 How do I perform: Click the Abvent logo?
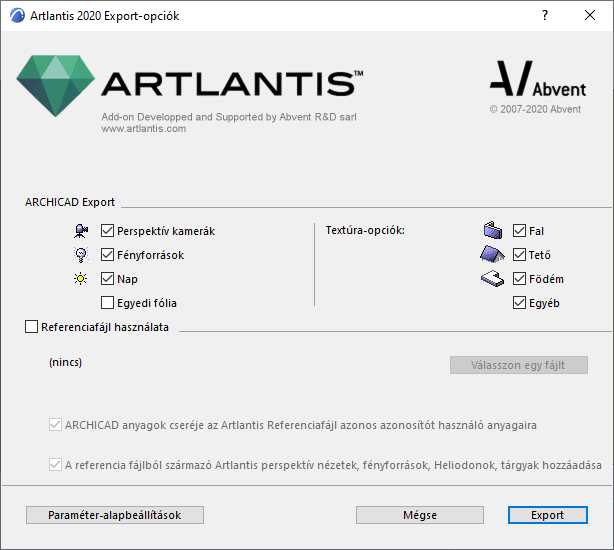pyautogui.click(x=538, y=79)
